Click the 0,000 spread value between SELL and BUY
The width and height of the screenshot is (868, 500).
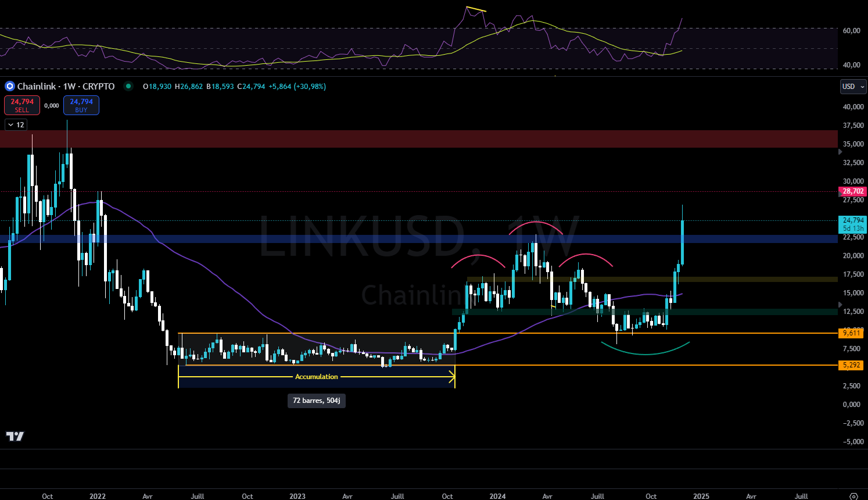pos(51,105)
